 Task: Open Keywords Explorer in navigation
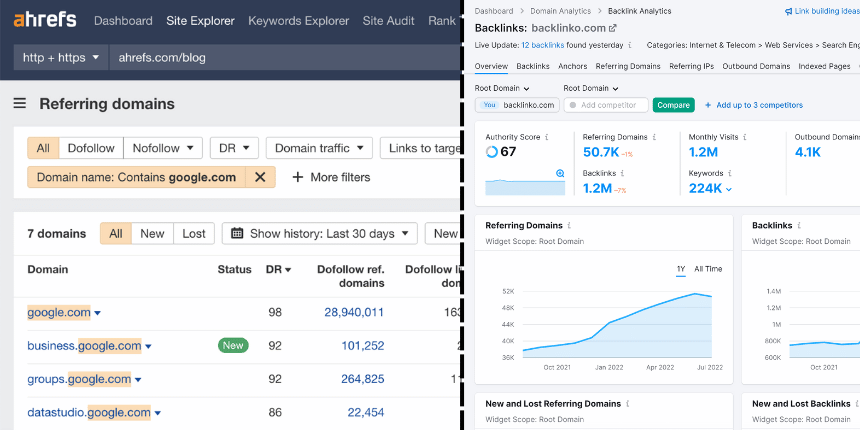298,21
